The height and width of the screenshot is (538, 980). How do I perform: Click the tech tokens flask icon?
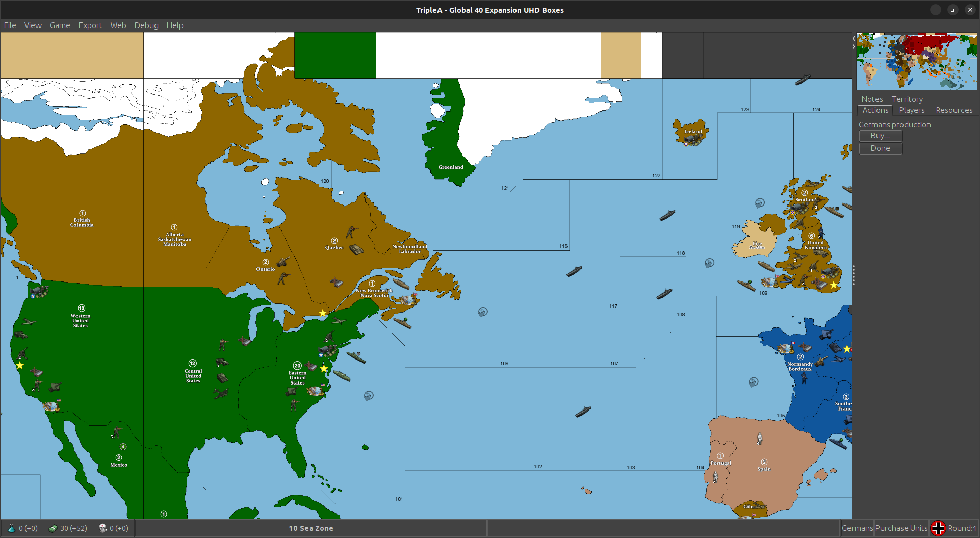11,528
